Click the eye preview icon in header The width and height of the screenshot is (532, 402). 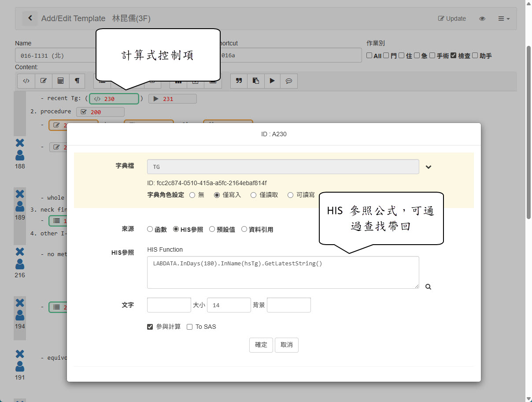482,19
